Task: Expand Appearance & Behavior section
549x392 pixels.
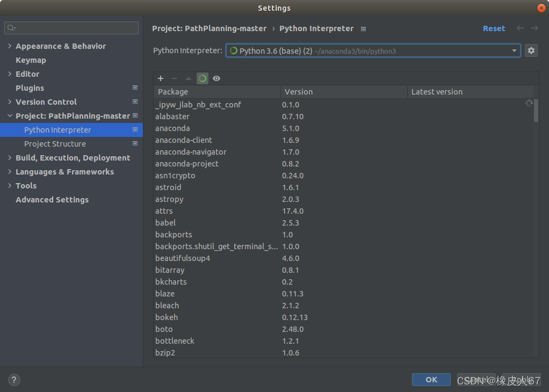Action: [10, 46]
